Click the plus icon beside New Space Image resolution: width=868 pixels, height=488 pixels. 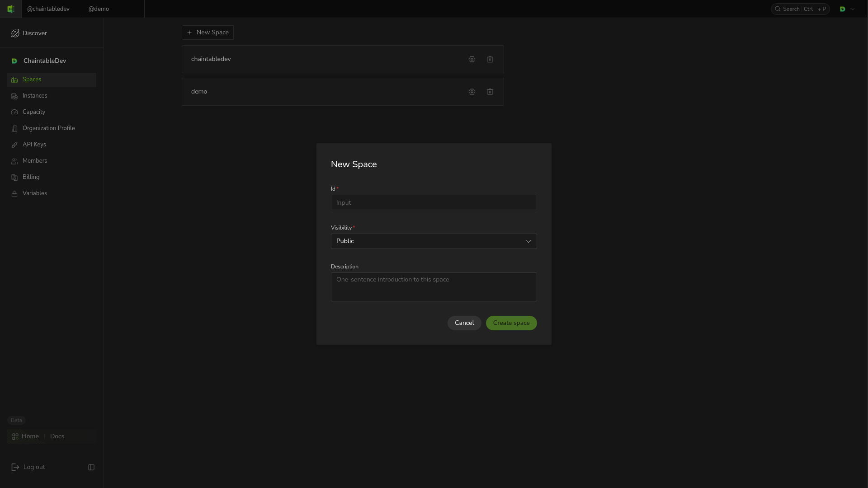(189, 33)
